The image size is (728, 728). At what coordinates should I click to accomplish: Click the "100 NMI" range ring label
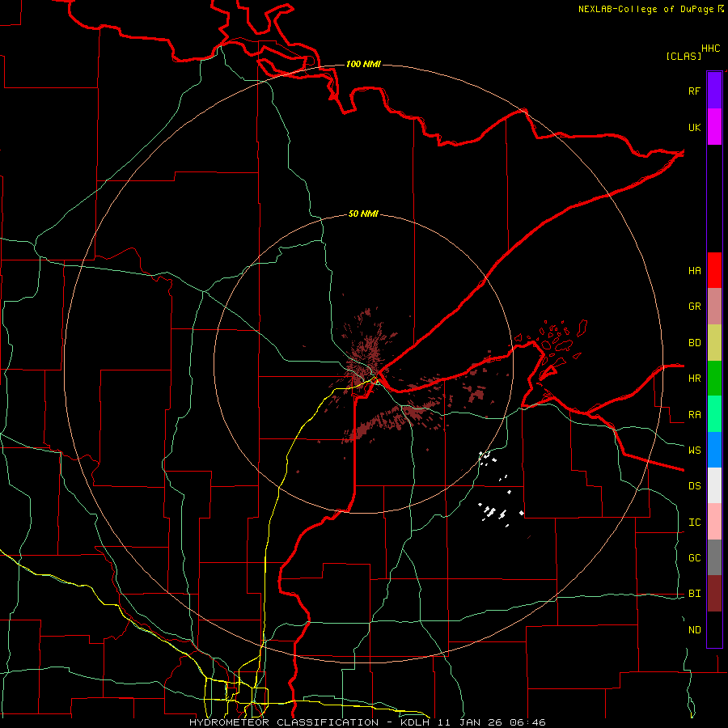pyautogui.click(x=363, y=64)
